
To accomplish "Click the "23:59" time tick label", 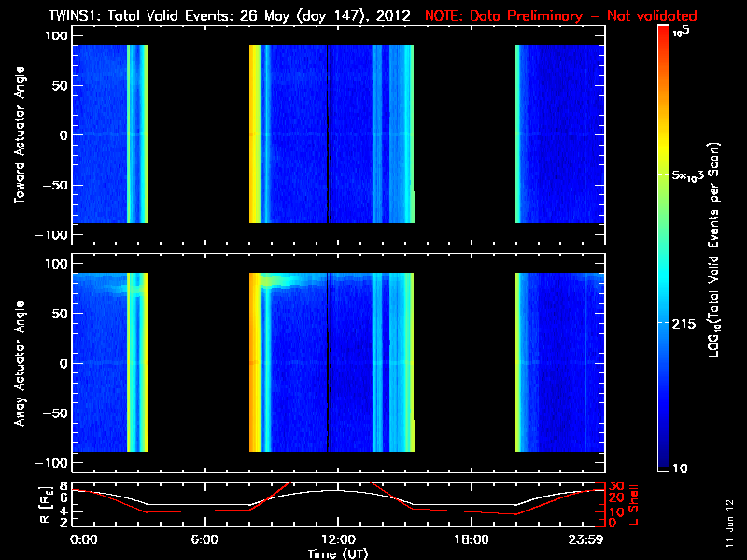I will 585,539.
